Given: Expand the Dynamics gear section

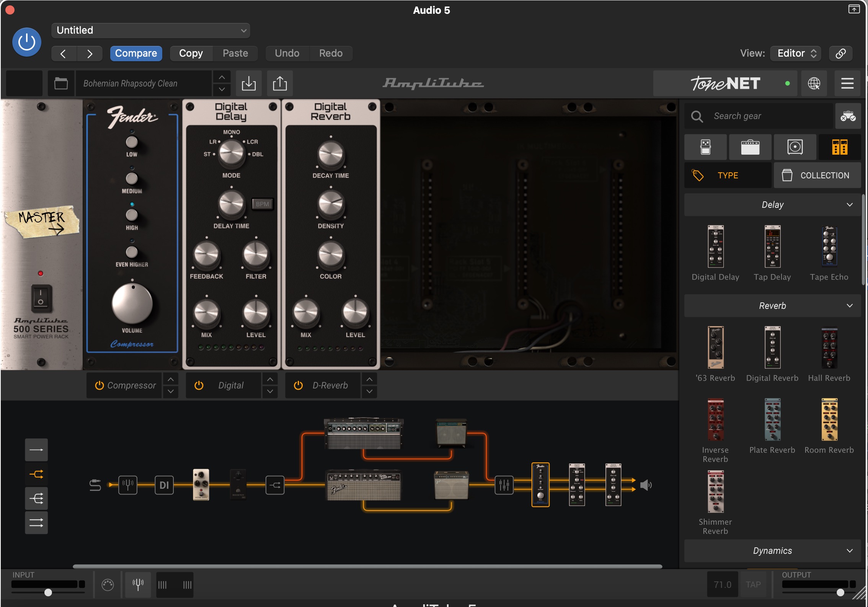Looking at the screenshot, I should tap(772, 551).
